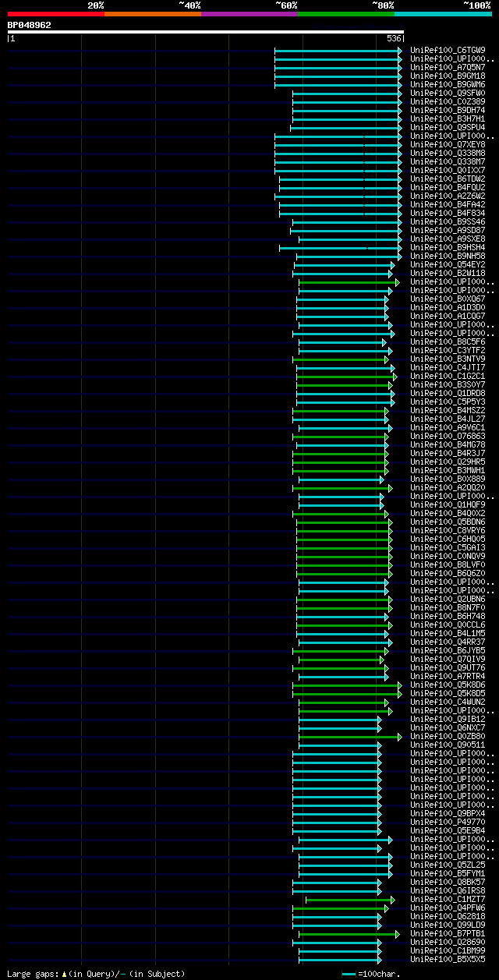499x980 pixels.
Task: Open hit UniRef100_Q9SFW0
Action: pos(448,94)
